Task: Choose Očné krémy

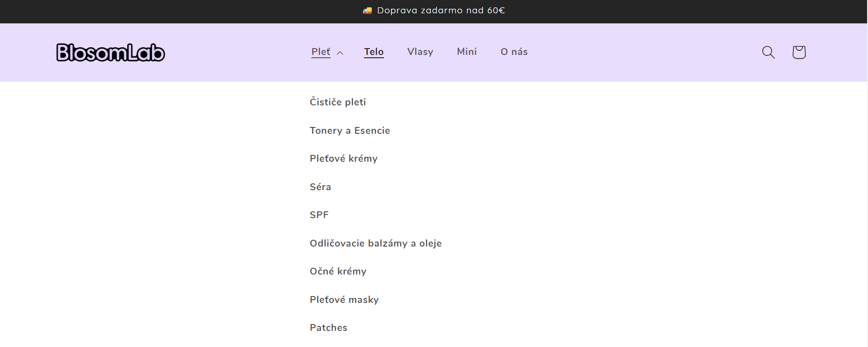Action: pyautogui.click(x=338, y=271)
